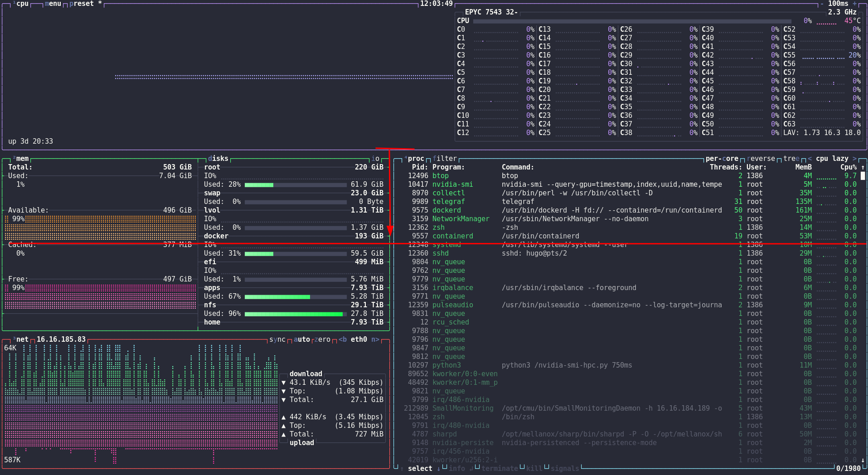Click n> to switch to next network interface

[375, 339]
